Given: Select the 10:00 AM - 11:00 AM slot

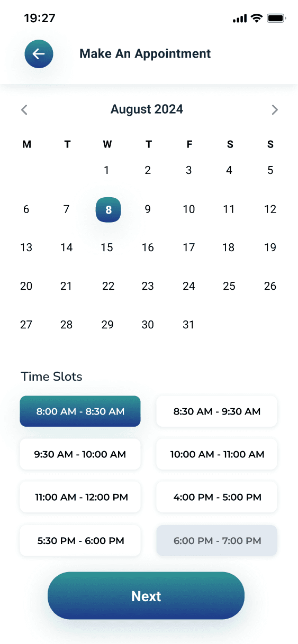Looking at the screenshot, I should (217, 454).
